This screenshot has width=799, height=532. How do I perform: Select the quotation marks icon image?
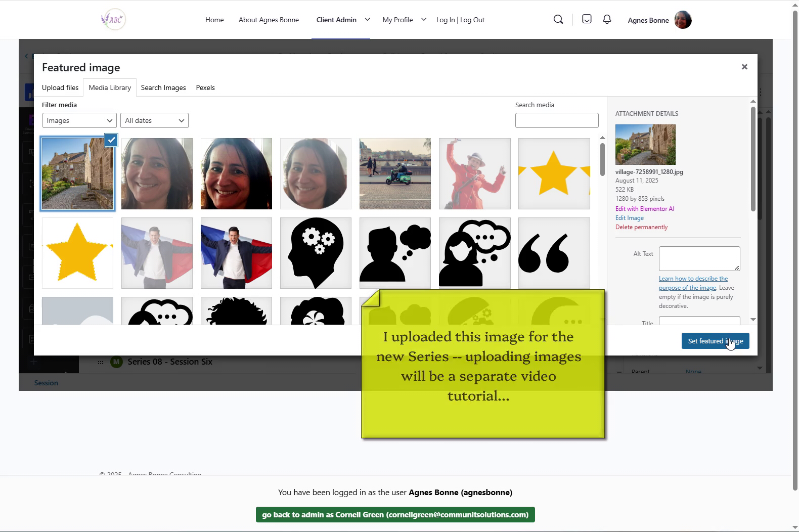coord(554,253)
